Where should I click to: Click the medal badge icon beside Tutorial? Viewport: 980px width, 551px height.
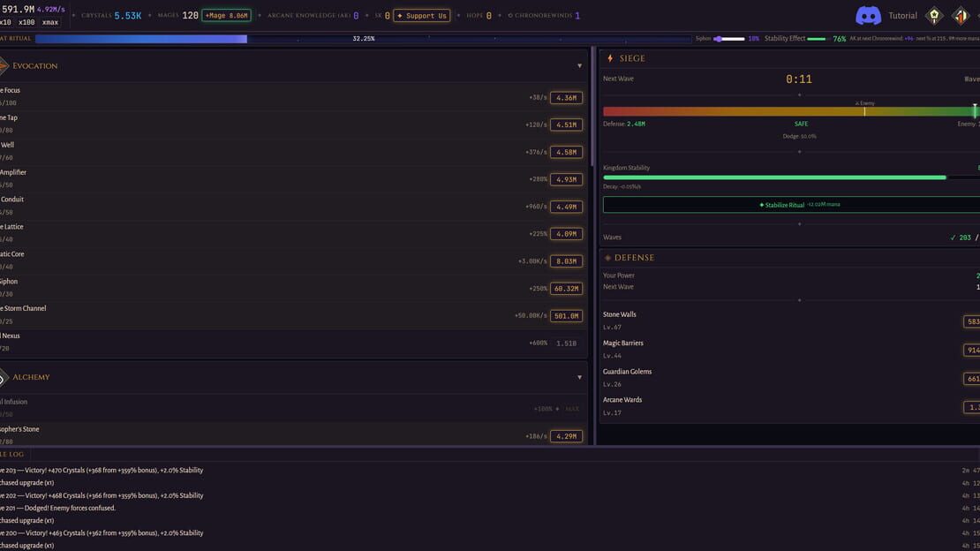click(x=934, y=16)
